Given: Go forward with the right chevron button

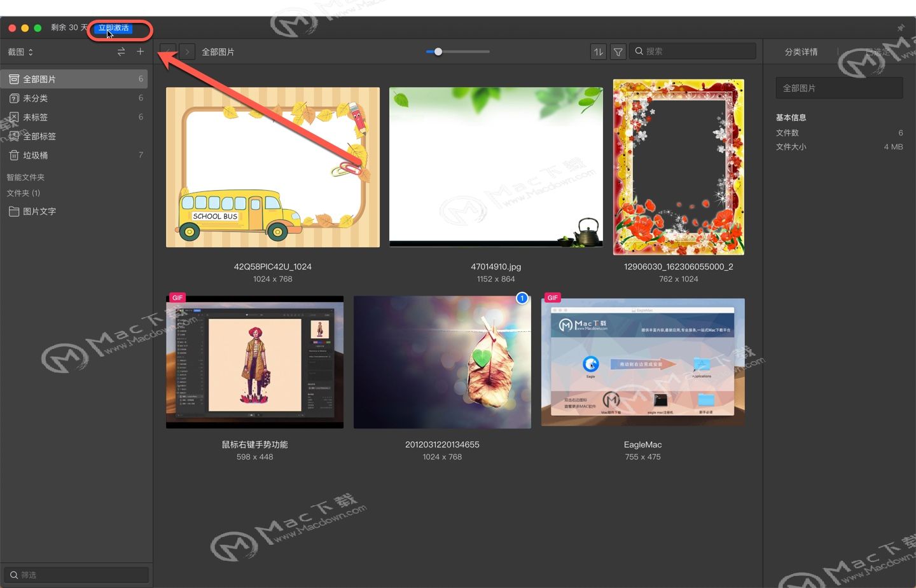Looking at the screenshot, I should 187,51.
